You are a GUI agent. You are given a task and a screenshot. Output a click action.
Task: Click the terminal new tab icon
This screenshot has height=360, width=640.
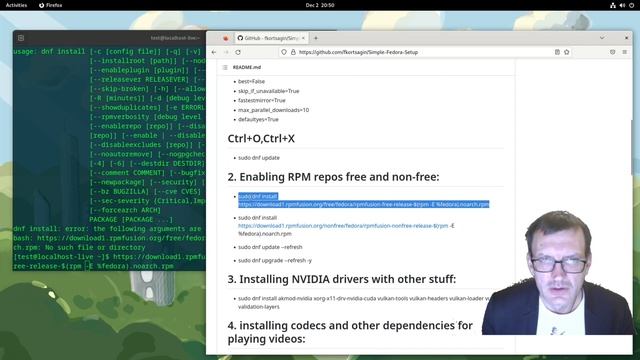(21, 38)
